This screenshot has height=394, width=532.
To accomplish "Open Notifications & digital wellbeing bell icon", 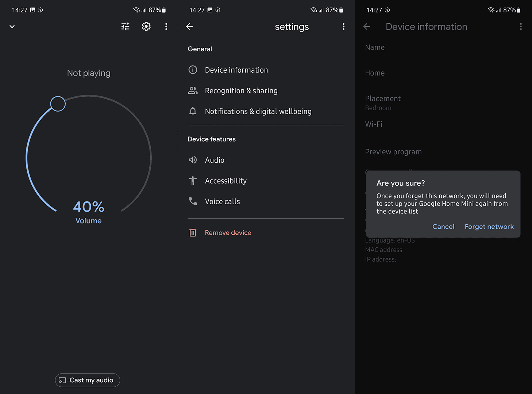I will tap(193, 111).
